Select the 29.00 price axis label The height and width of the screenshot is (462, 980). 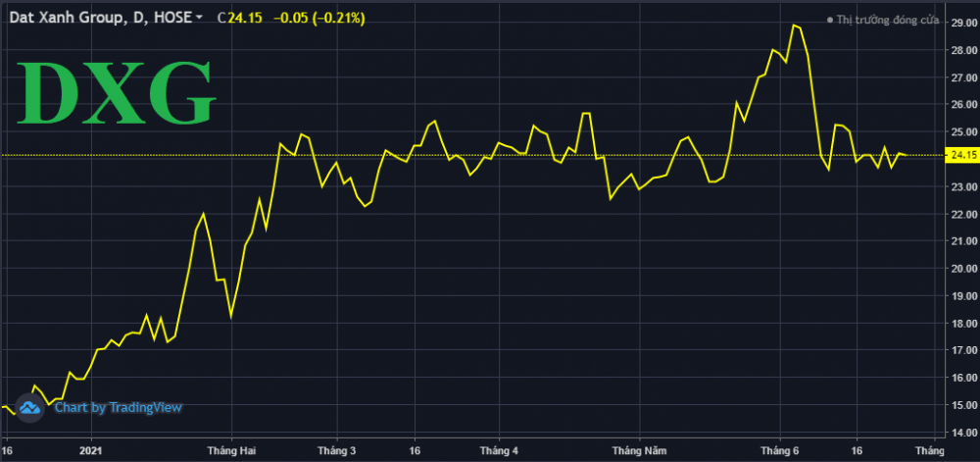coord(962,24)
